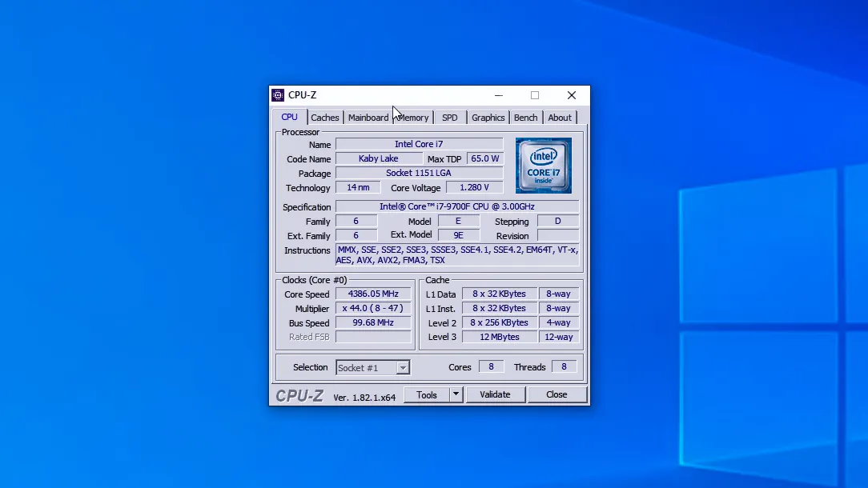Click the Specification 'i7-9700F CPU @ 3.00GHz' field
This screenshot has height=488, width=868.
click(x=457, y=206)
